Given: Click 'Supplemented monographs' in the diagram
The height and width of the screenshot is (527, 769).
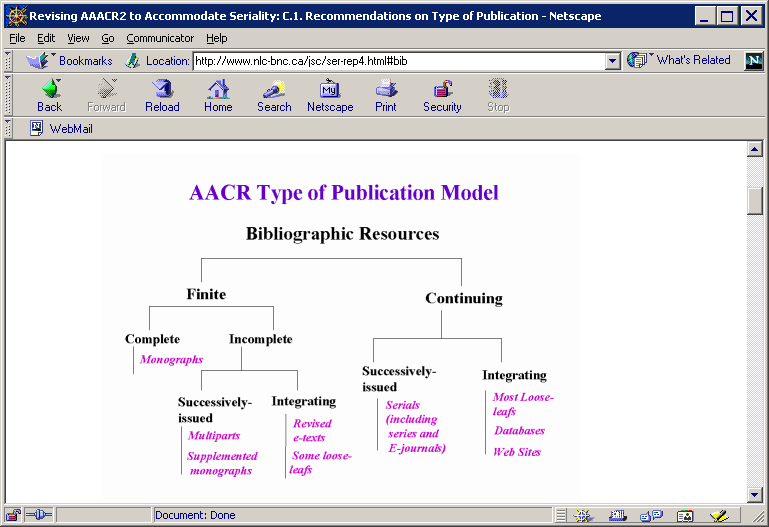Looking at the screenshot, I should (x=222, y=463).
